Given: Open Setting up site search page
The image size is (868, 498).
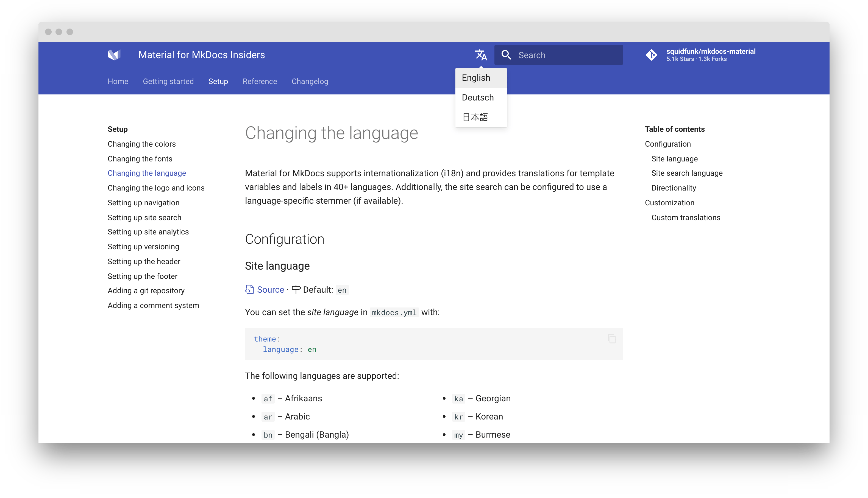Looking at the screenshot, I should point(144,217).
